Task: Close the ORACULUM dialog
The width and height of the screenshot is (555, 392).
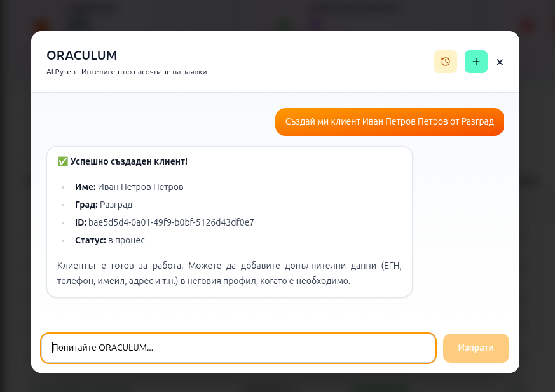Action: coord(500,62)
